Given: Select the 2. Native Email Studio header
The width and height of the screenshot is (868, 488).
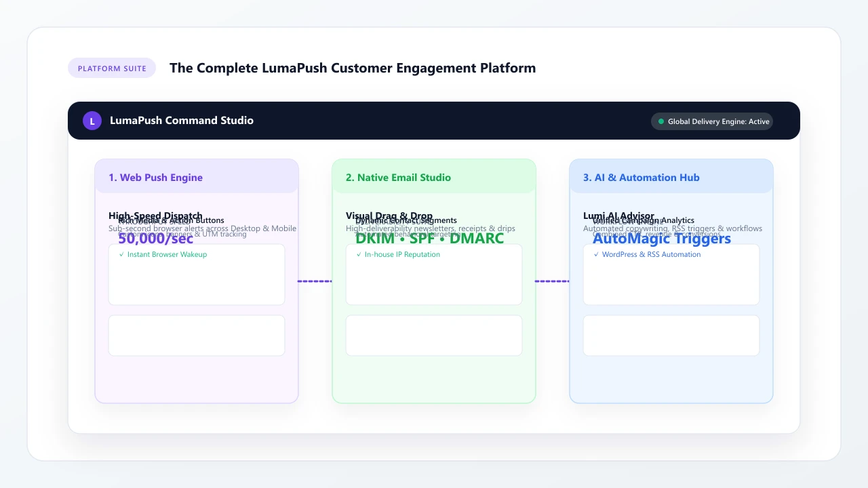Looking at the screenshot, I should point(434,177).
